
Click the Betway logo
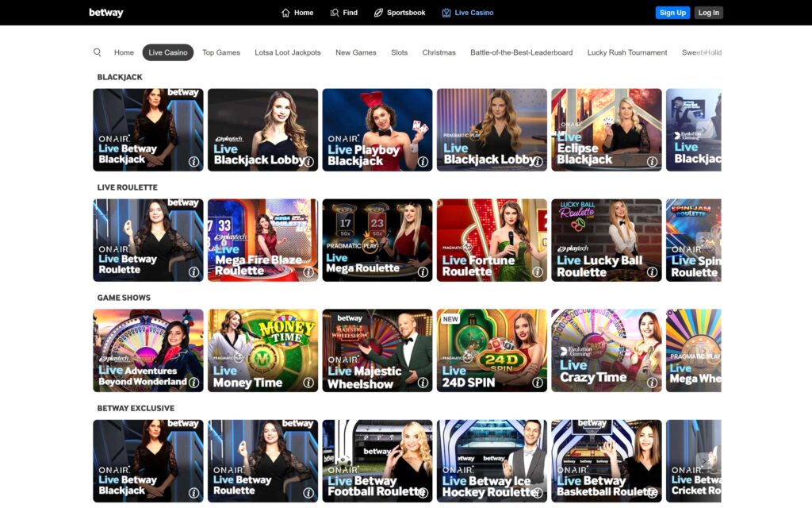point(105,13)
